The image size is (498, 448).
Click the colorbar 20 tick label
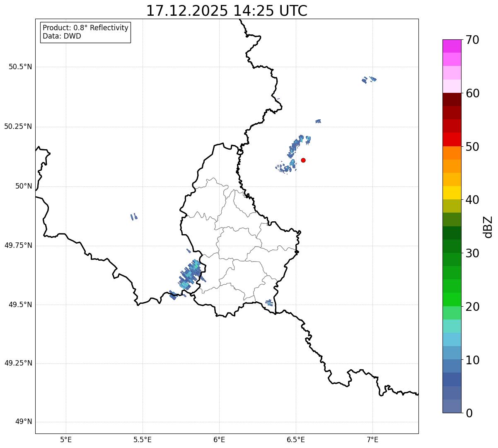coord(472,307)
